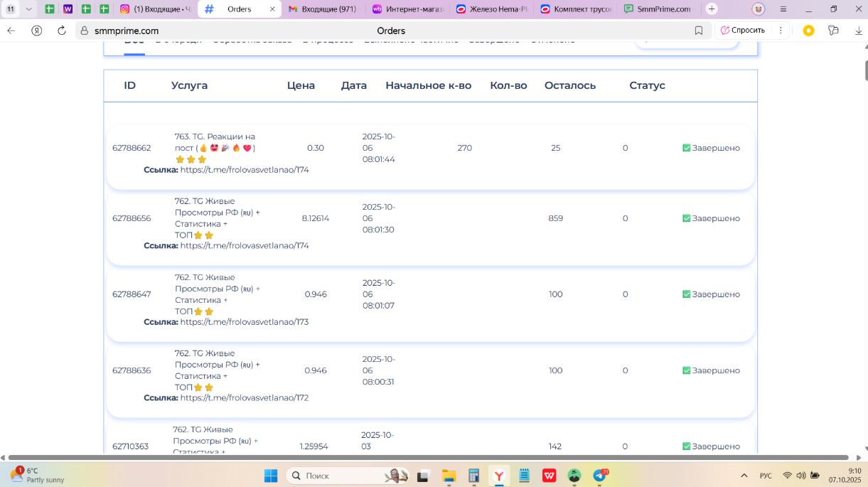Open the WPS Office taskbar icon
The height and width of the screenshot is (487, 868).
click(x=550, y=476)
